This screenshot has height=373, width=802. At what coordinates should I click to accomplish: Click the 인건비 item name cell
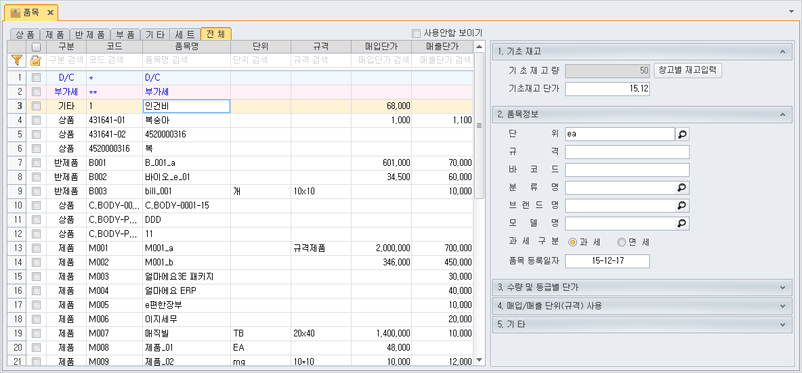click(x=186, y=106)
